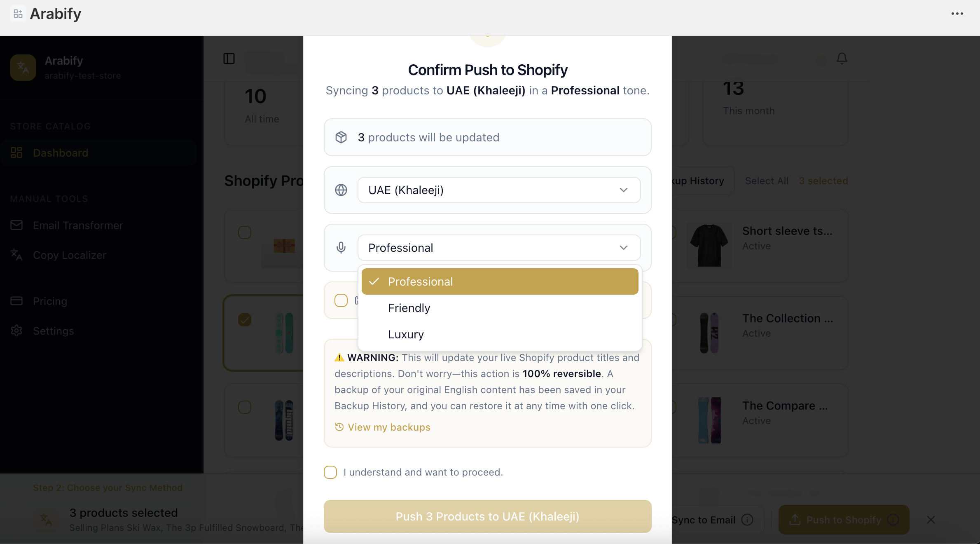Click the black t-shirt product thumbnail

coord(709,245)
